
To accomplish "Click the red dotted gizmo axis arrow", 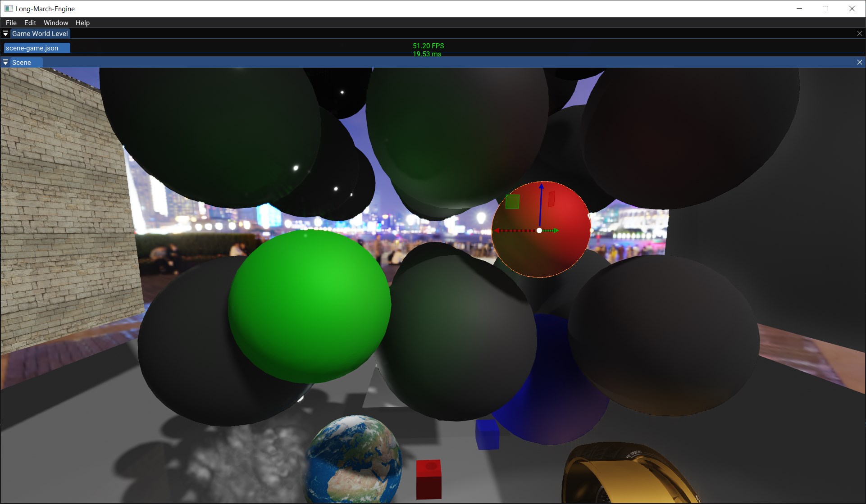I will (514, 231).
